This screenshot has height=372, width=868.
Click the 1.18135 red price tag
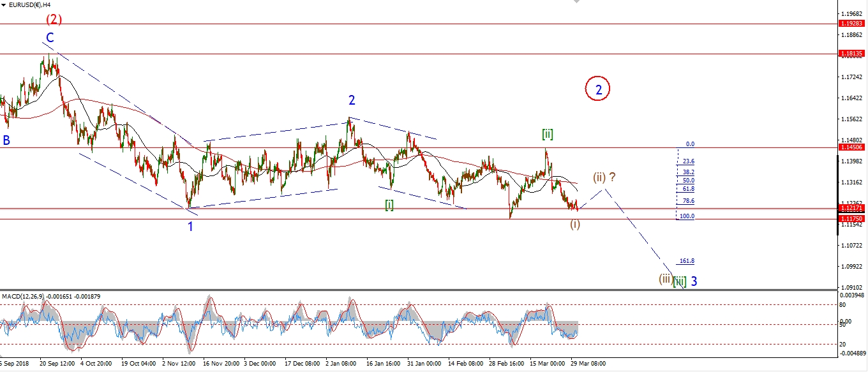click(x=851, y=54)
